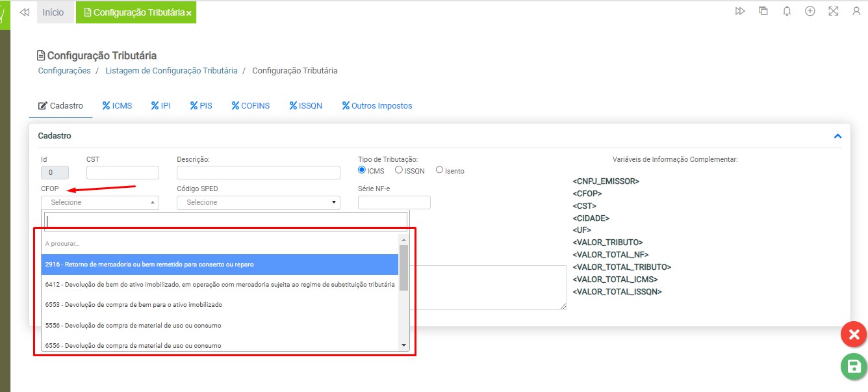Open the notifications bell
868x392 pixels.
pos(787,12)
